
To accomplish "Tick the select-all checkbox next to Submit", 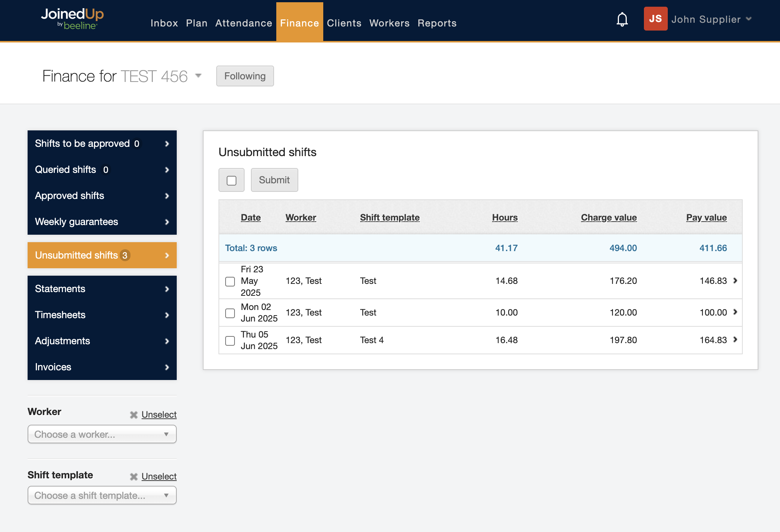I will (x=232, y=180).
